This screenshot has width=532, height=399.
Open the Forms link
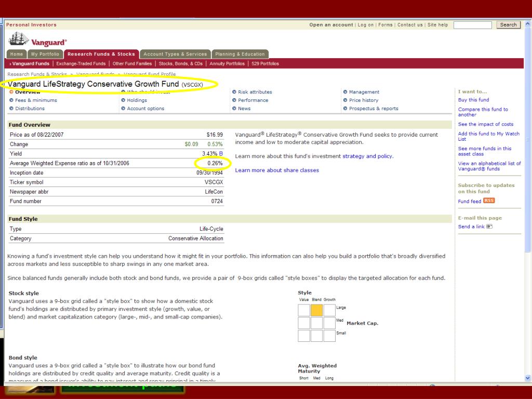(x=385, y=25)
